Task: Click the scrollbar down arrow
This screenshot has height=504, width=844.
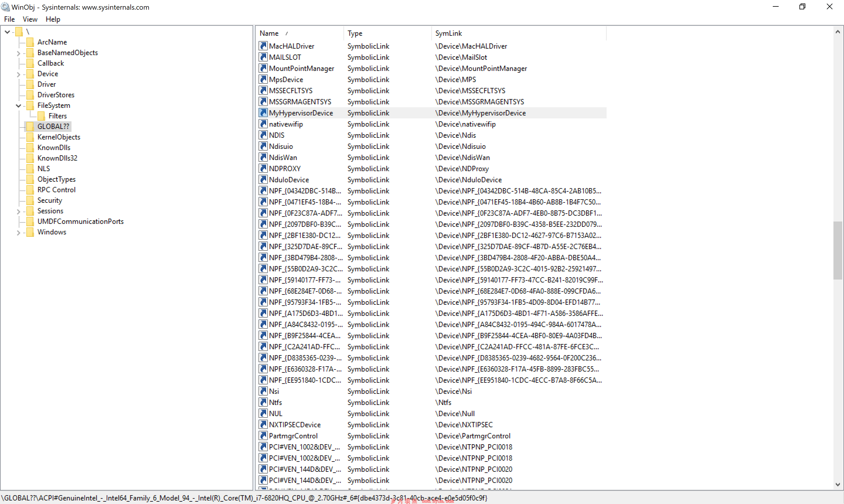Action: point(838,485)
